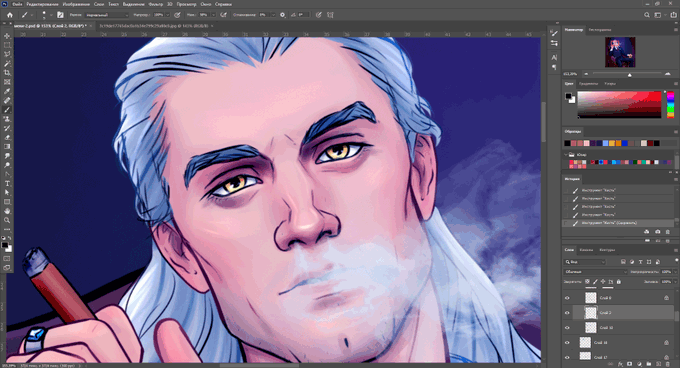Toggle lock transparent pixels

click(587, 281)
